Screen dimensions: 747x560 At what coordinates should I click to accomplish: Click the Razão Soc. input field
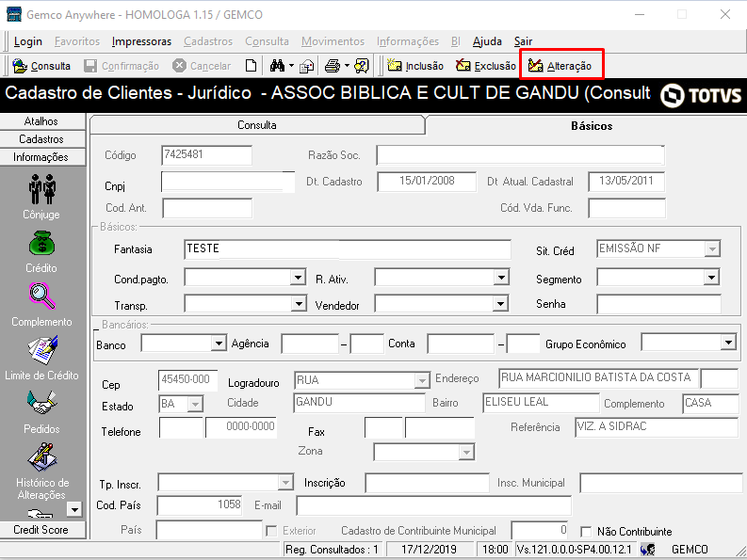click(520, 155)
